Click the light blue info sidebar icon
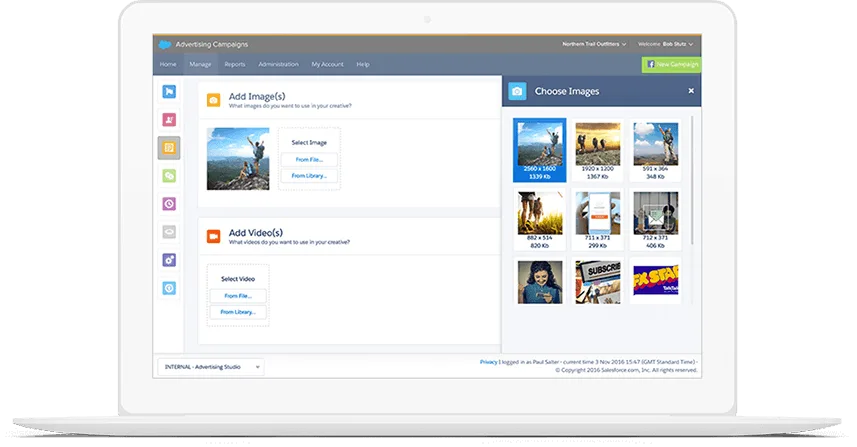857x447 pixels. 169,288
